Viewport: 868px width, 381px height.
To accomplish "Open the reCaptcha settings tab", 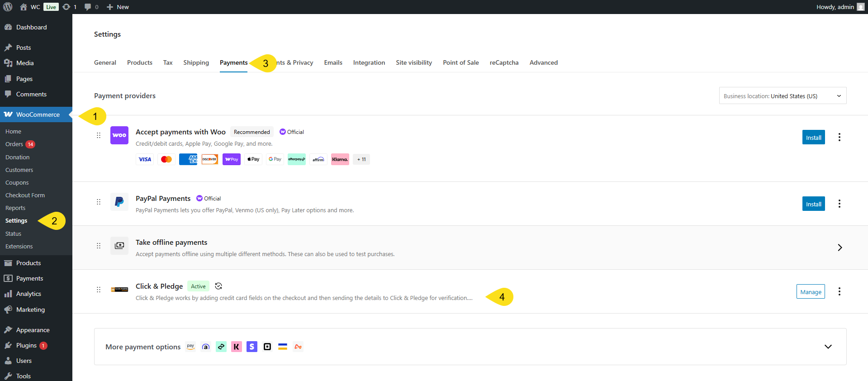I will click(504, 62).
